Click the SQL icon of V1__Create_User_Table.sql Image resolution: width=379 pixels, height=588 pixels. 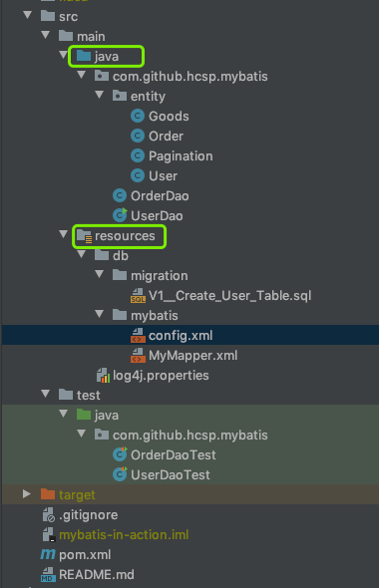(x=138, y=296)
